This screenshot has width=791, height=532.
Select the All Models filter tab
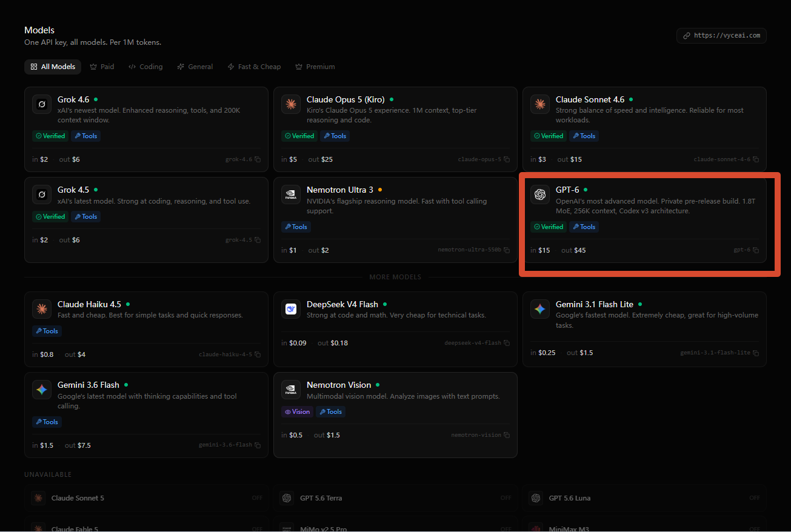(x=53, y=67)
